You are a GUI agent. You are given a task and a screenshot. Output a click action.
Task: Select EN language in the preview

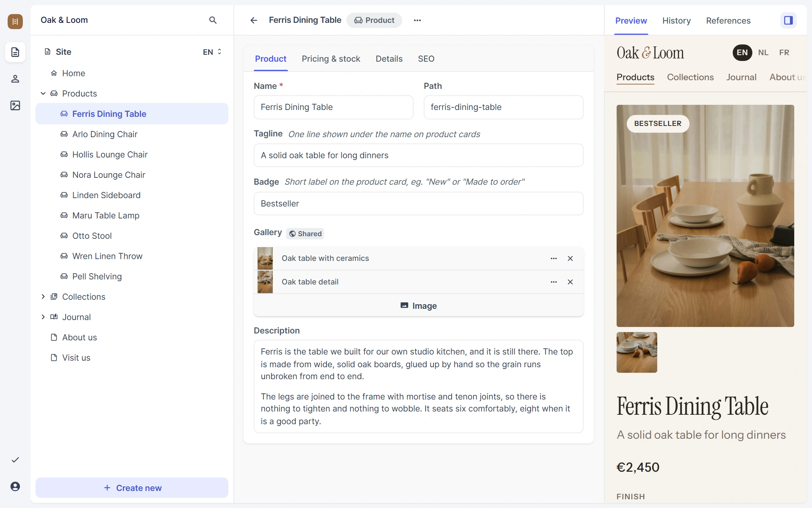(x=742, y=53)
